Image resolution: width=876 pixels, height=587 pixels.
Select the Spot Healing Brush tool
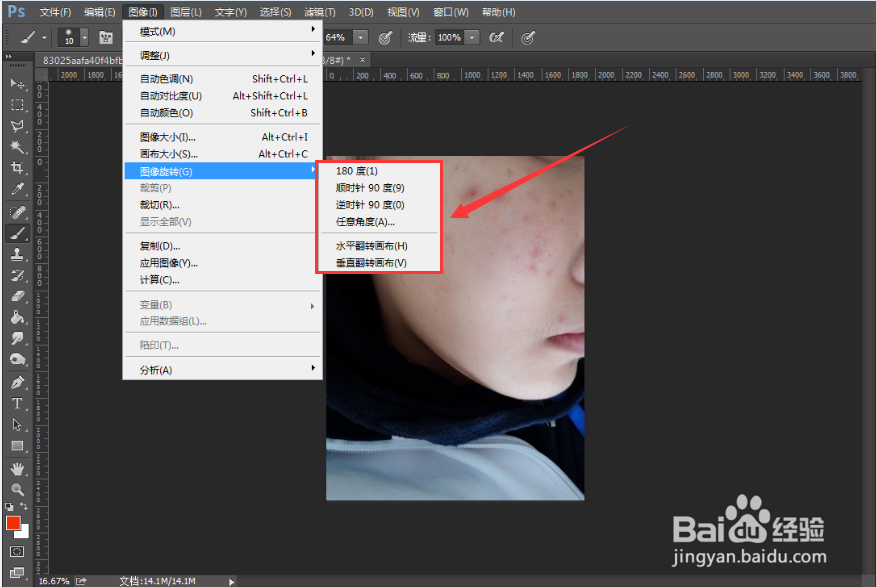(x=17, y=212)
